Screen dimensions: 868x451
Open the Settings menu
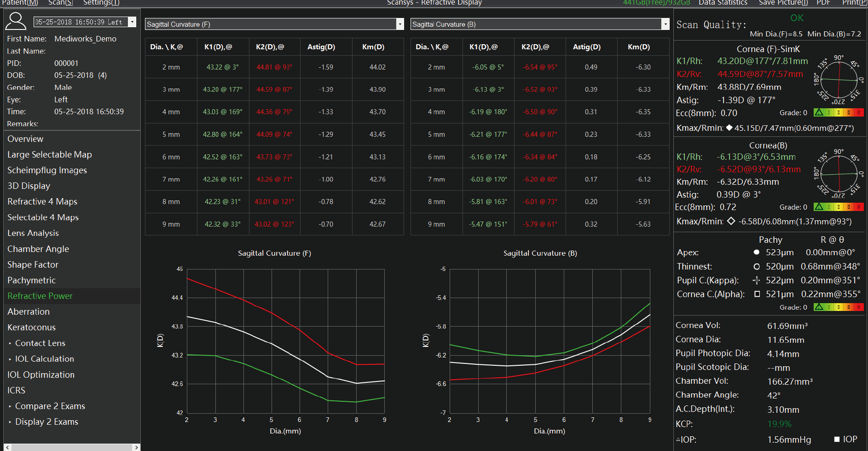(101, 3)
